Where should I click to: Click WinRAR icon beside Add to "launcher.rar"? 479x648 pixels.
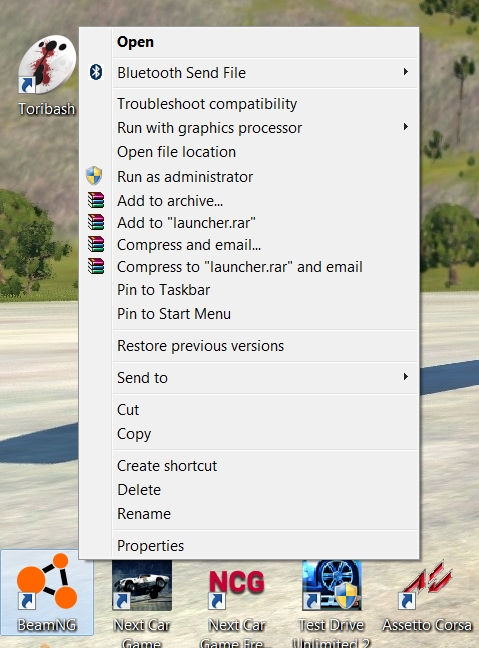(x=96, y=222)
